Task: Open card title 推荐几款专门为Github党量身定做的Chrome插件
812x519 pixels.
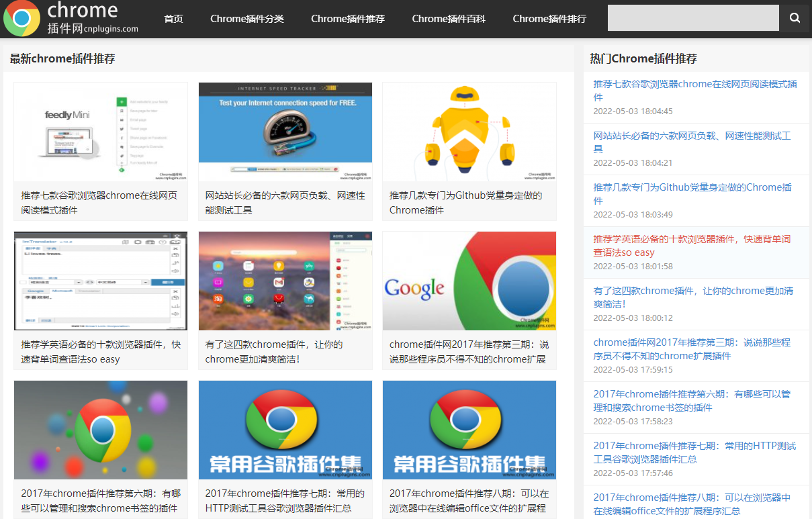Action: coord(465,203)
